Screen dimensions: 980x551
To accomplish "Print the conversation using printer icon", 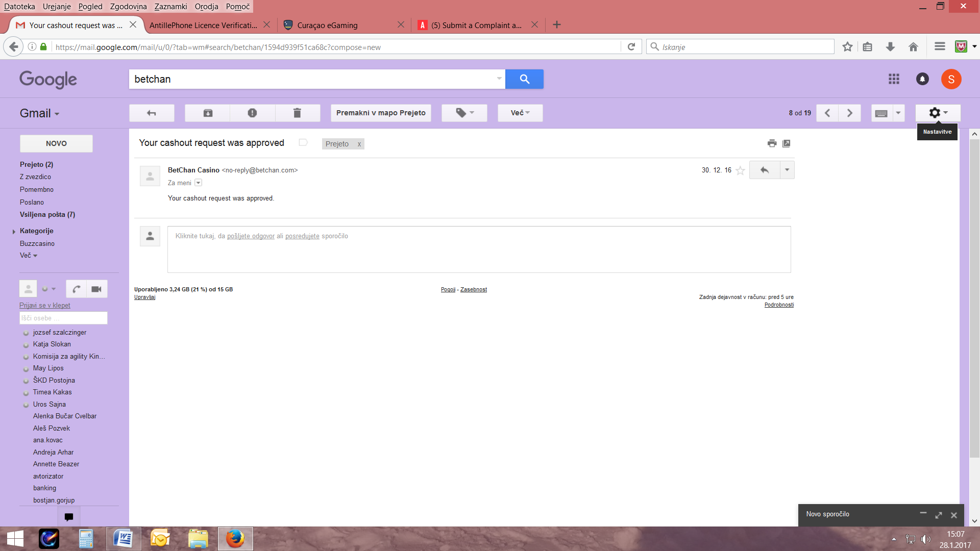I will [x=772, y=143].
